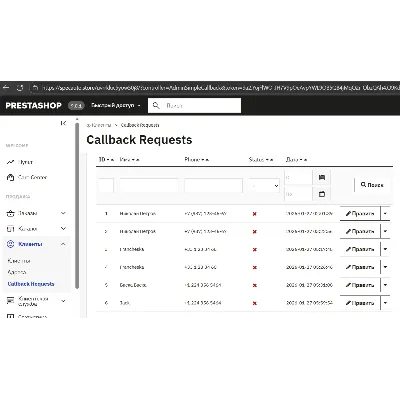
Task: Open the 'from' date calendar icon
Action: click(322, 177)
